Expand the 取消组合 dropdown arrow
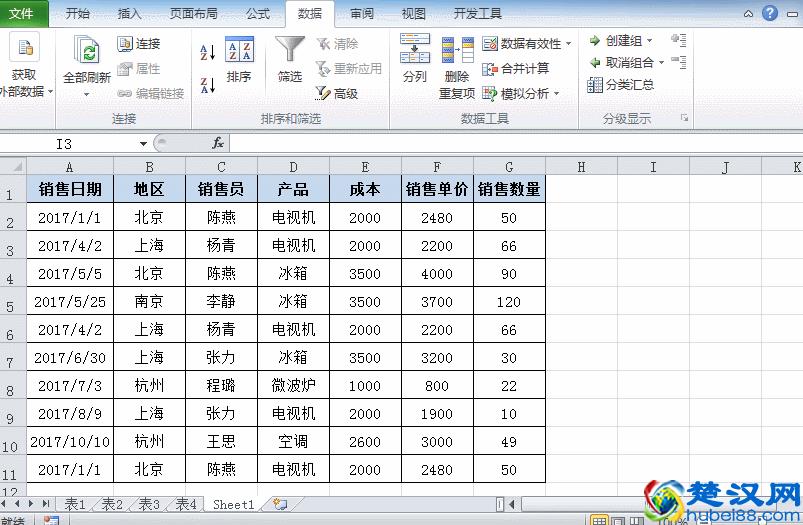The height and width of the screenshot is (525, 803). [x=662, y=63]
